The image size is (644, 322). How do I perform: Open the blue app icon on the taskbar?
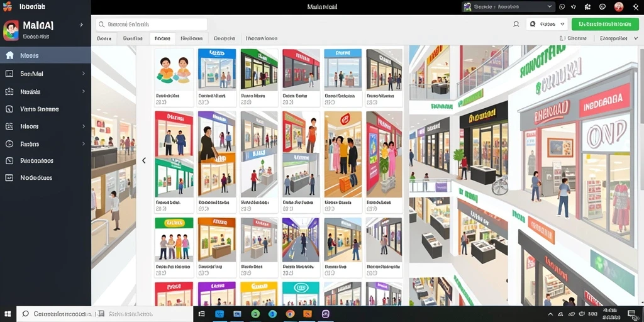pyautogui.click(x=219, y=314)
